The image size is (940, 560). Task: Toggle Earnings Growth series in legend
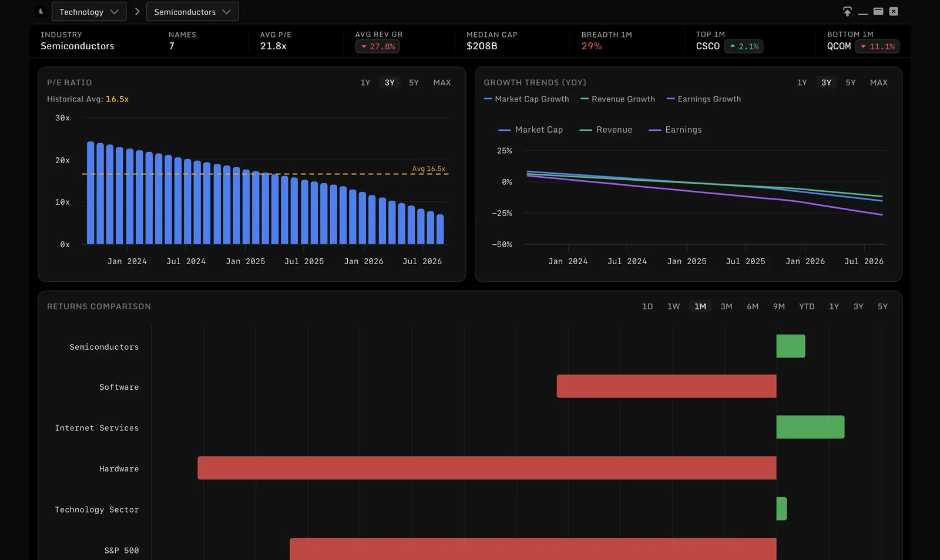(704, 99)
